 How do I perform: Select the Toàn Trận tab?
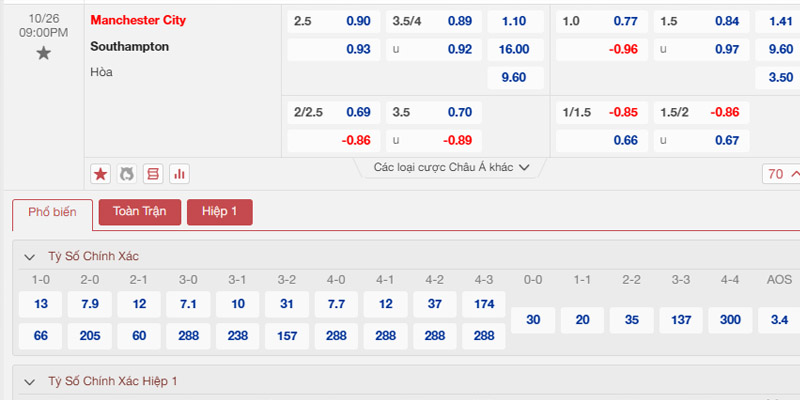pyautogui.click(x=140, y=212)
